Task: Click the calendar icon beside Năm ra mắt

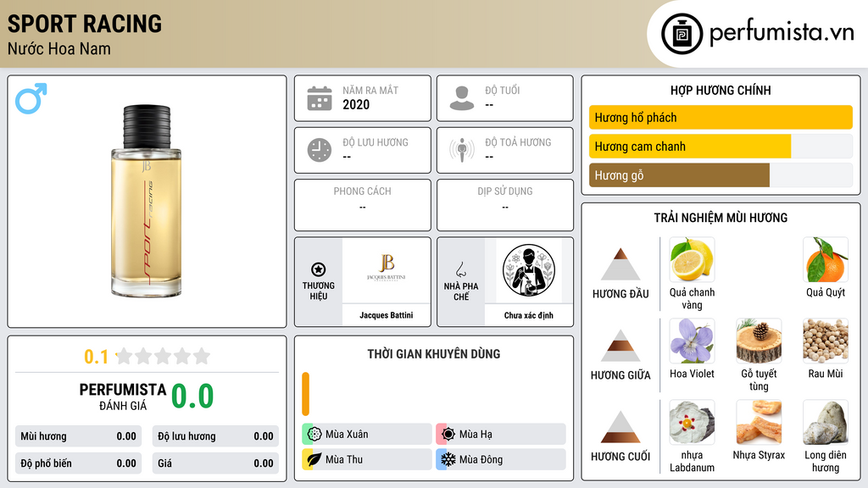Action: [x=320, y=98]
